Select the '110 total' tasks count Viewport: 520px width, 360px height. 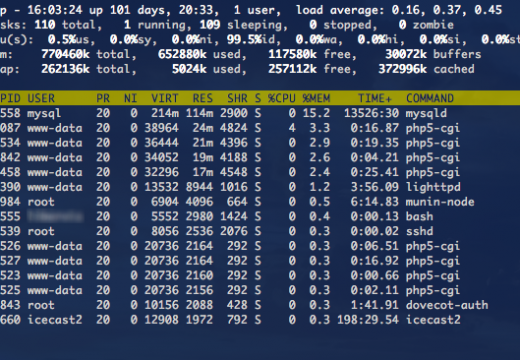pos(68,25)
